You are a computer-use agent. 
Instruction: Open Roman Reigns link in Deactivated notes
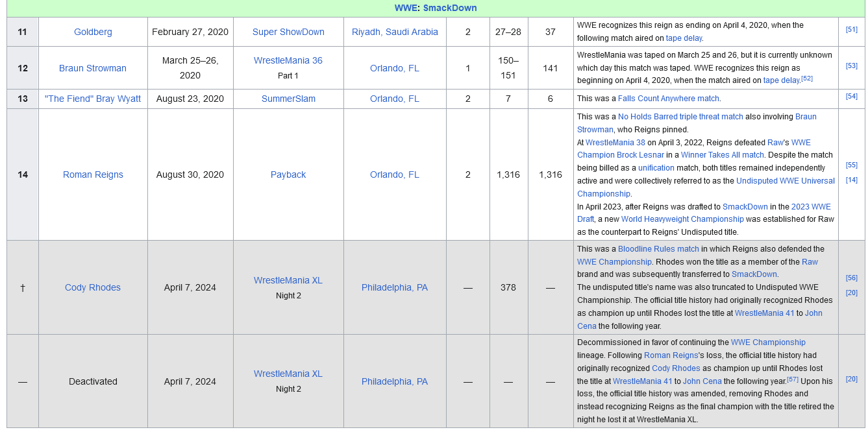[x=672, y=355]
